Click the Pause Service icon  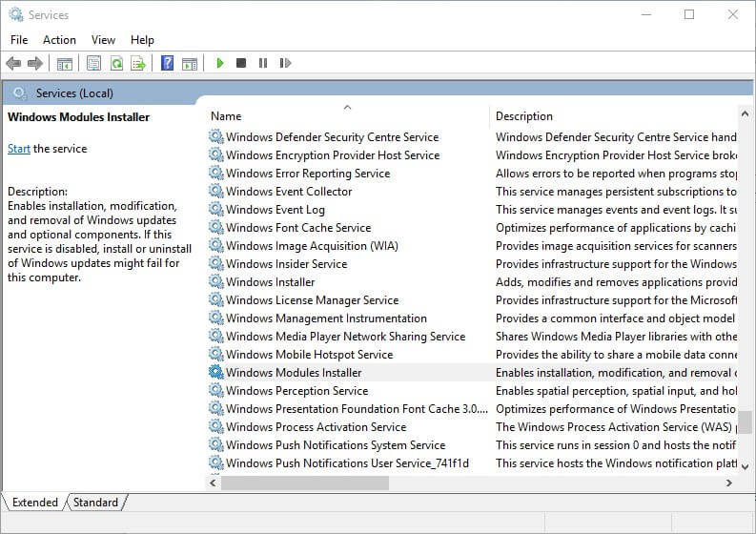[x=263, y=63]
